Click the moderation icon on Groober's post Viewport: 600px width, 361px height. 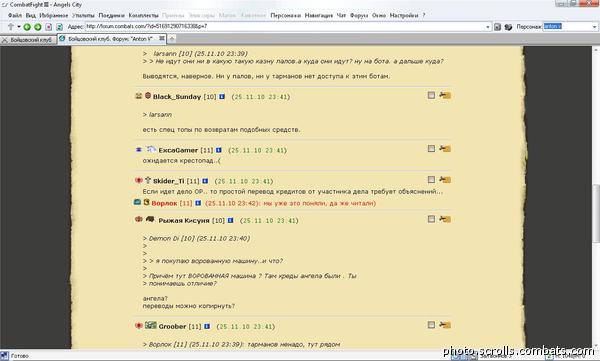(x=445, y=325)
